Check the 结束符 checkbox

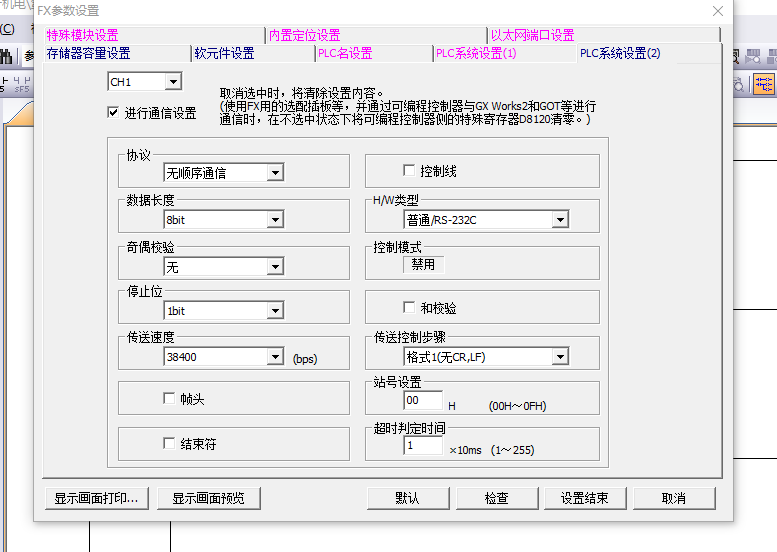coord(169,443)
